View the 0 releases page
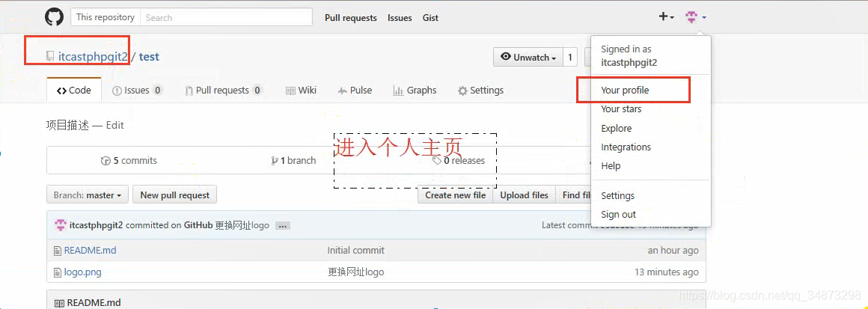This screenshot has width=868, height=309. [x=459, y=161]
